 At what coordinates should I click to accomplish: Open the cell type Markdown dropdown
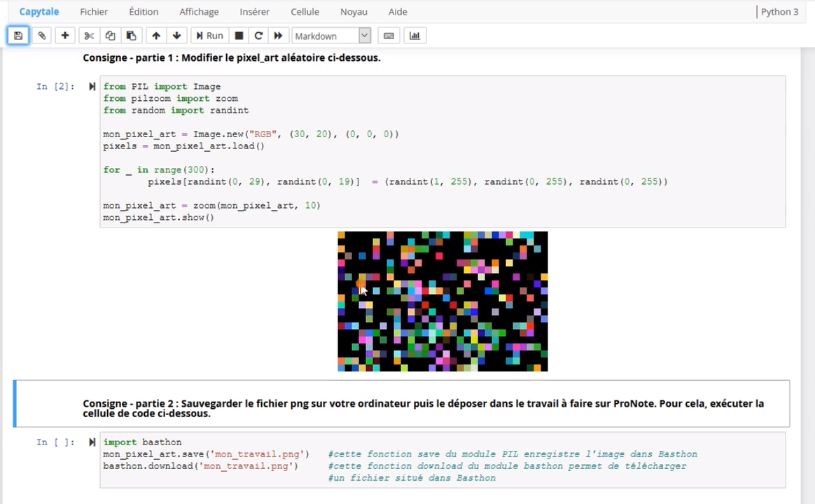(x=330, y=35)
